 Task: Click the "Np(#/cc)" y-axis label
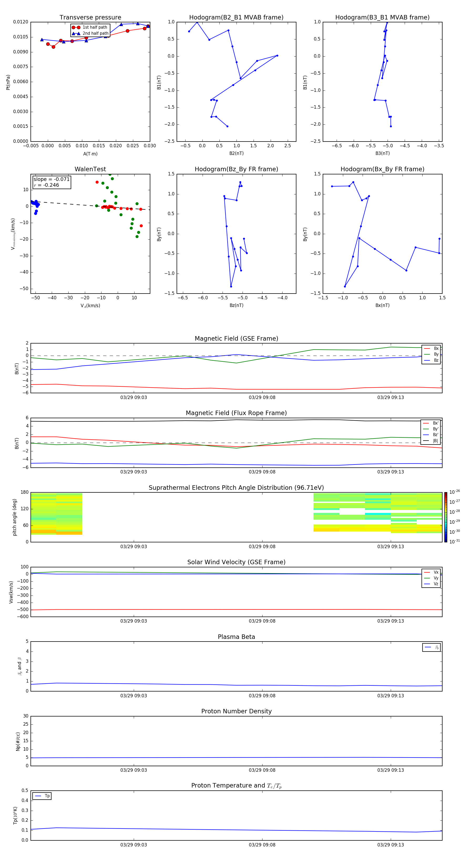[18, 741]
